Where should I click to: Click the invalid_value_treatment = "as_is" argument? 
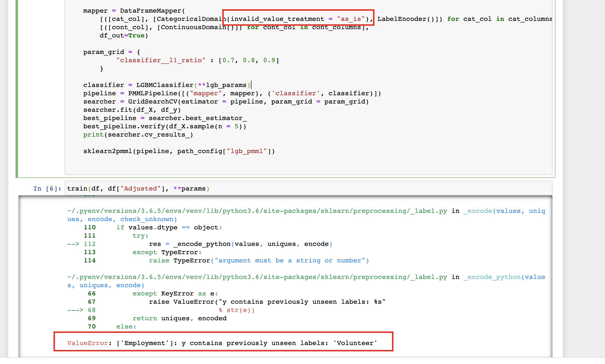pyautogui.click(x=297, y=19)
